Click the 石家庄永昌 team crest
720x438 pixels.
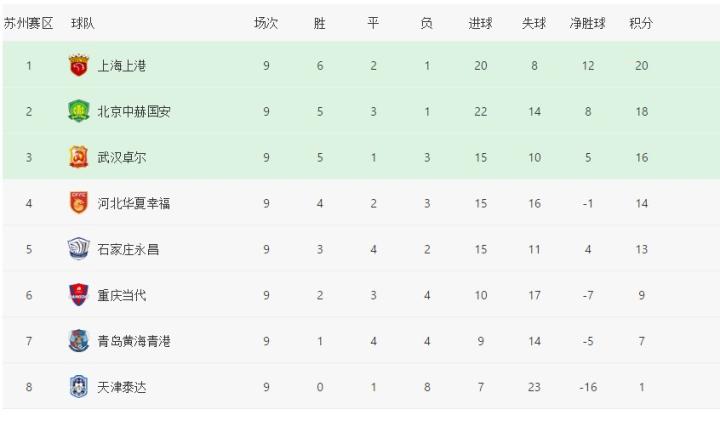(78, 249)
